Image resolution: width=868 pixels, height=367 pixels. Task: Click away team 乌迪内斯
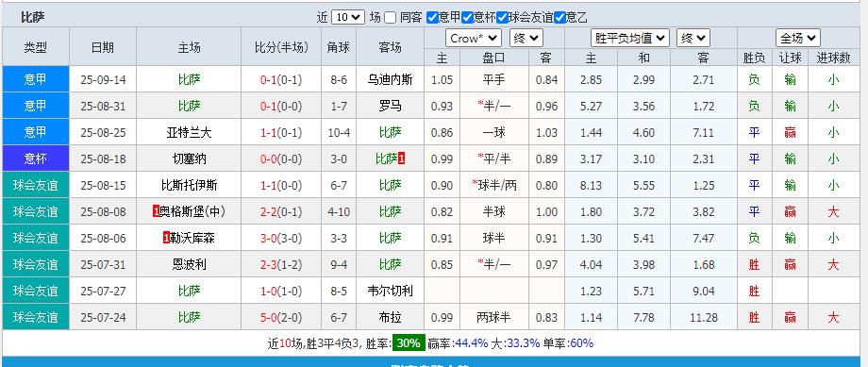(391, 79)
